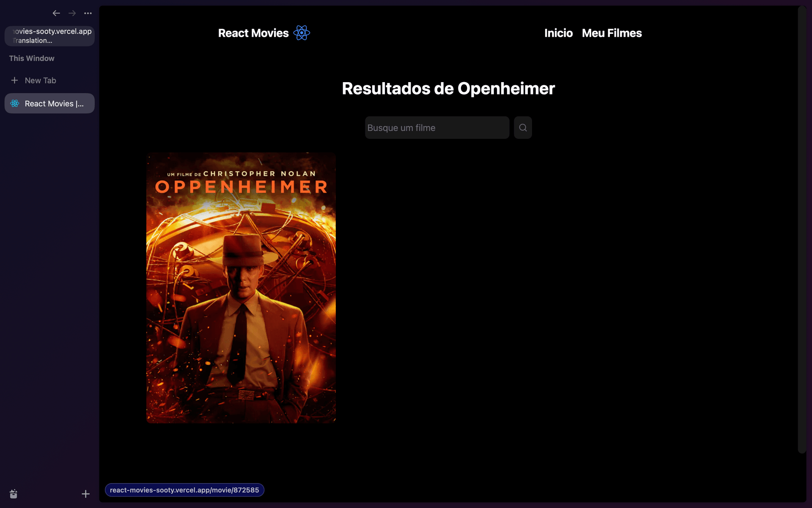The image size is (812, 508).
Task: Open the Meu Filmes page
Action: pyautogui.click(x=612, y=33)
